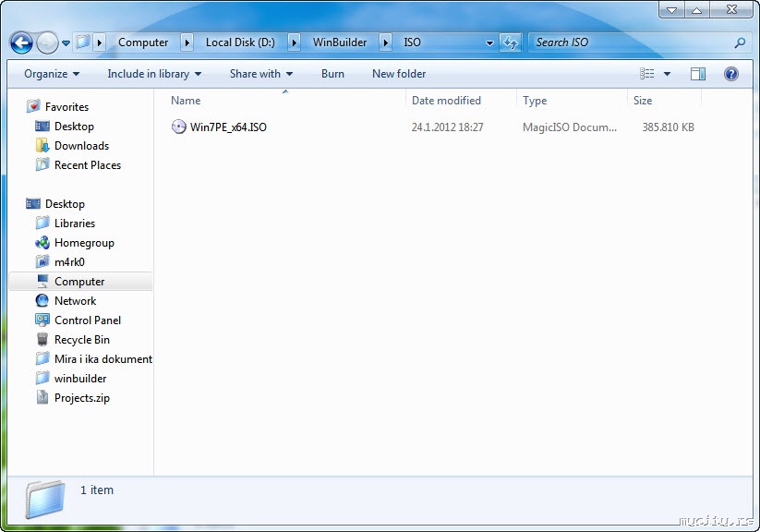Navigate to WinBuilder breadcrumb

pyautogui.click(x=339, y=42)
